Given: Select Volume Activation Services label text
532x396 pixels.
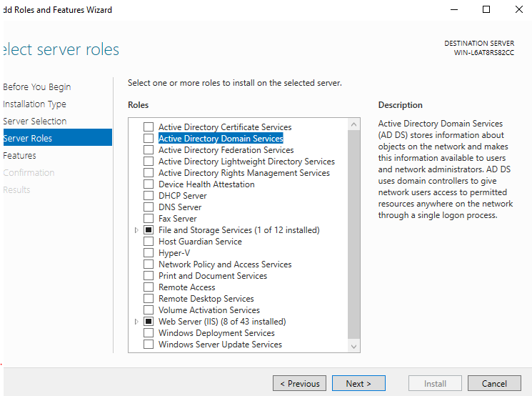Looking at the screenshot, I should (x=209, y=310).
